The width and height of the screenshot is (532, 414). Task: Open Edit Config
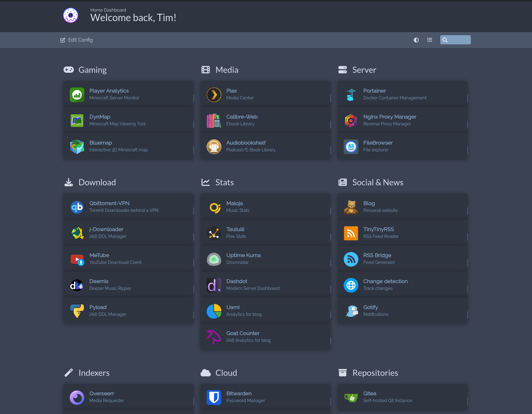76,40
